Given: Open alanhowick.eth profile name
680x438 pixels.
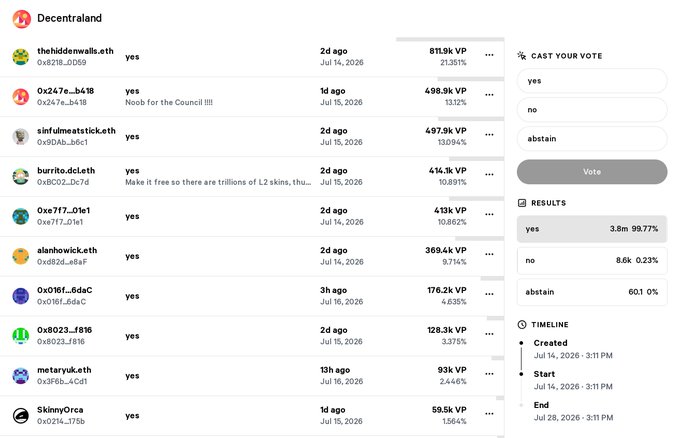Looking at the screenshot, I should (67, 251).
